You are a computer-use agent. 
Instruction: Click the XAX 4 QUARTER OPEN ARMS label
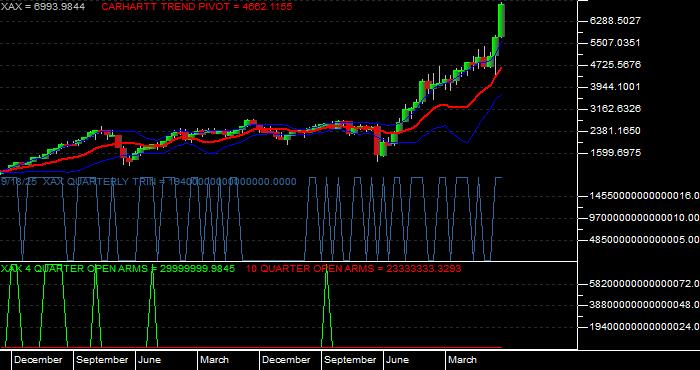[x=118, y=268]
